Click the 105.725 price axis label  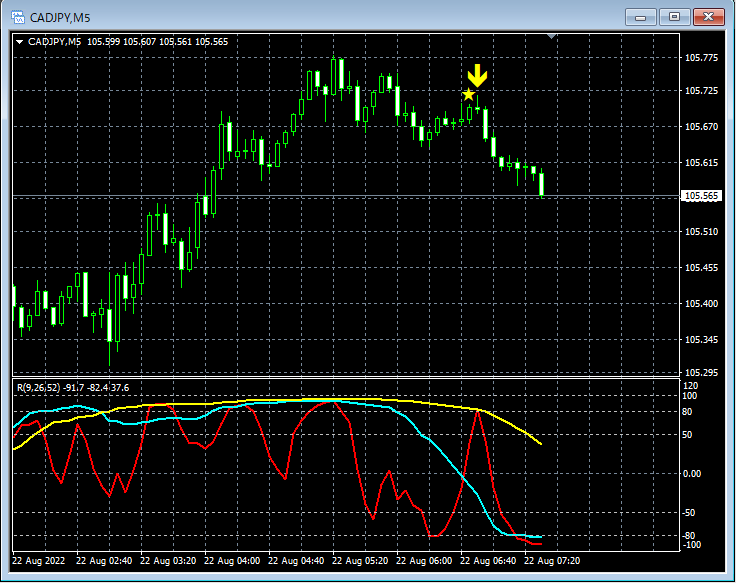click(701, 91)
